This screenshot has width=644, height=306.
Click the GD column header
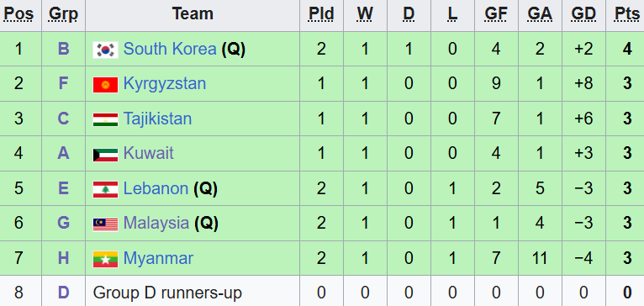pyautogui.click(x=583, y=14)
